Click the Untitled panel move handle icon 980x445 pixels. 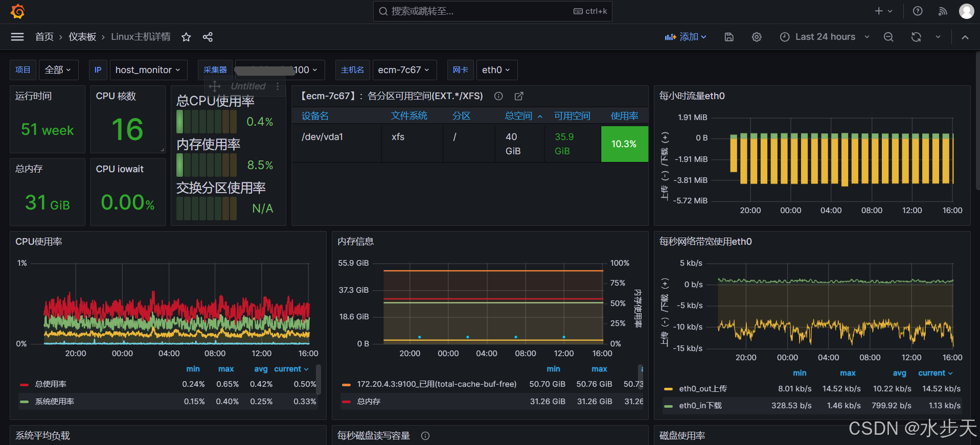click(x=215, y=86)
